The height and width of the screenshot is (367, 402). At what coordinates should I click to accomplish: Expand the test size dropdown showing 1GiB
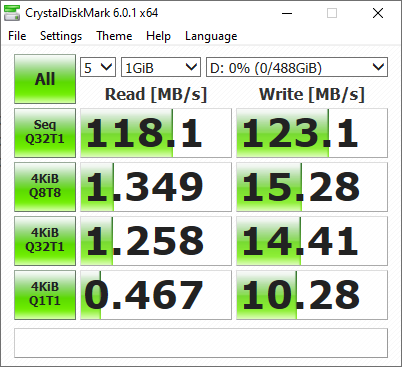coord(161,67)
